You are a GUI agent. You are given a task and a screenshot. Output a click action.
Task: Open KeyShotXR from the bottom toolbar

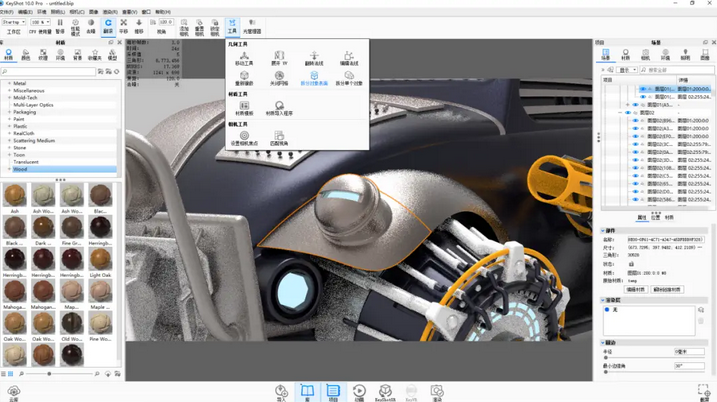(385, 392)
